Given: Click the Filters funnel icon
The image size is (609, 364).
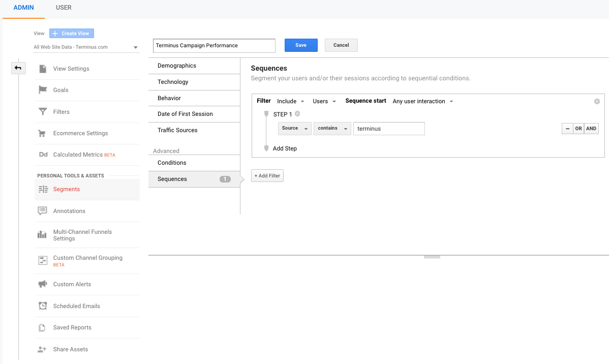Looking at the screenshot, I should click(43, 111).
